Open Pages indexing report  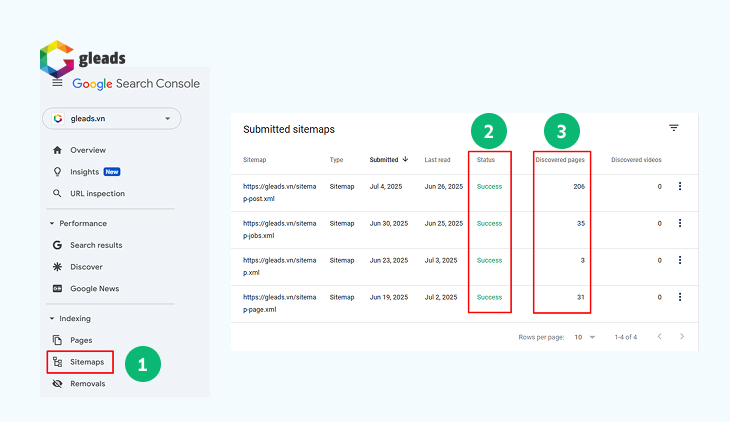tap(81, 340)
